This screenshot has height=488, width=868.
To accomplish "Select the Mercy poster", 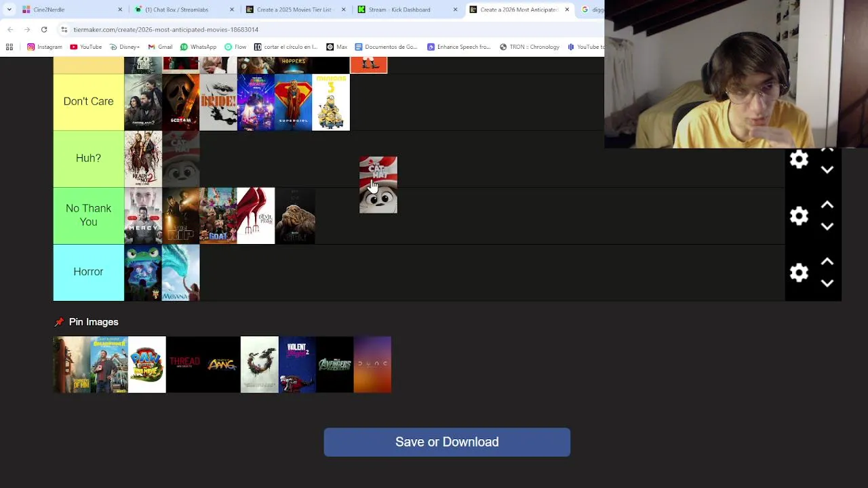I will pyautogui.click(x=143, y=216).
